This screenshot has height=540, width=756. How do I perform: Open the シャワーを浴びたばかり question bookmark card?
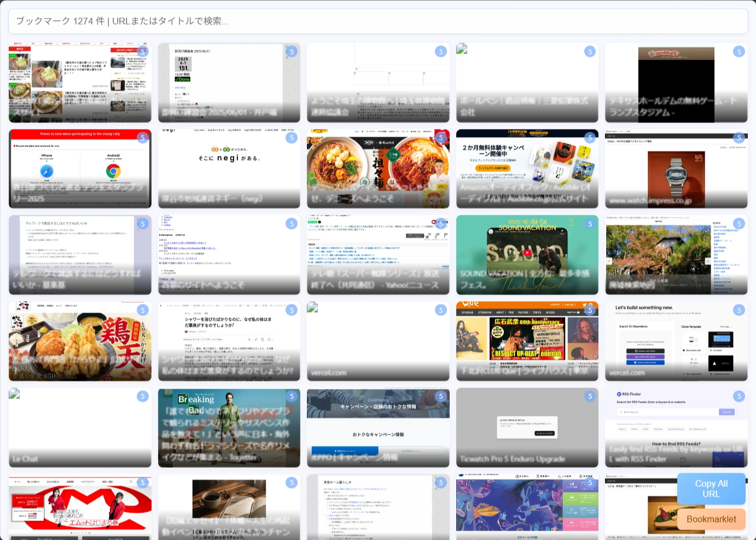pos(229,341)
